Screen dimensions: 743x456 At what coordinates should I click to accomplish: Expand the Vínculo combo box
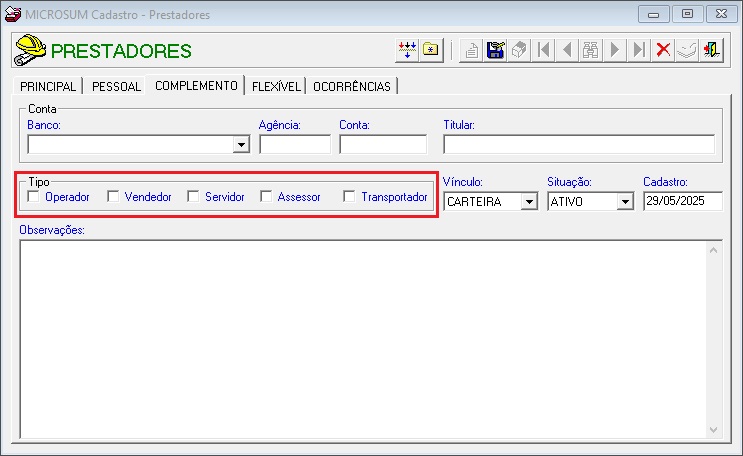click(529, 201)
